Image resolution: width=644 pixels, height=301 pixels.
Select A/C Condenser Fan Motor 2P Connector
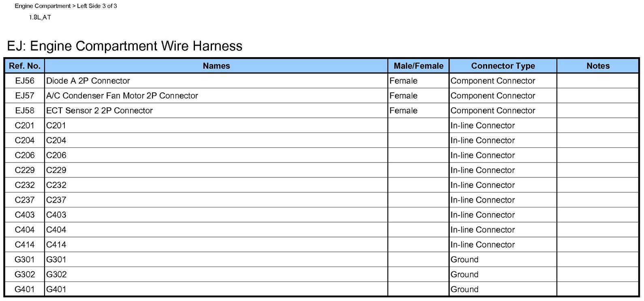click(x=122, y=96)
